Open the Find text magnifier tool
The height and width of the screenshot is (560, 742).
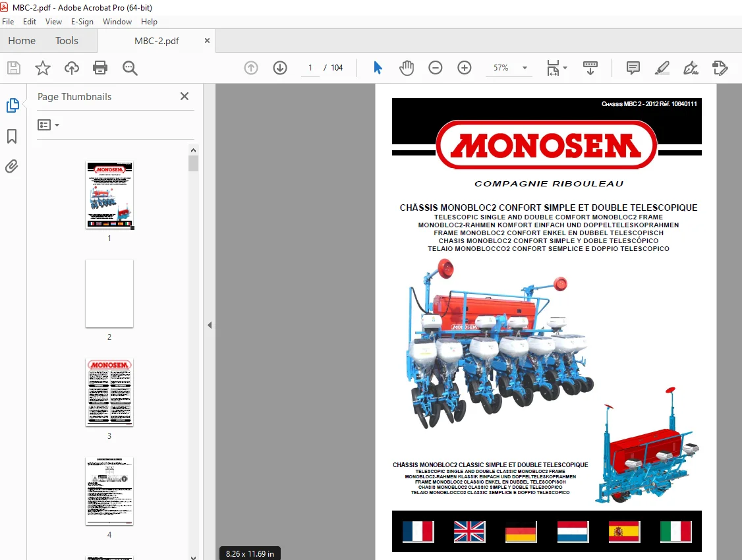[x=130, y=68]
